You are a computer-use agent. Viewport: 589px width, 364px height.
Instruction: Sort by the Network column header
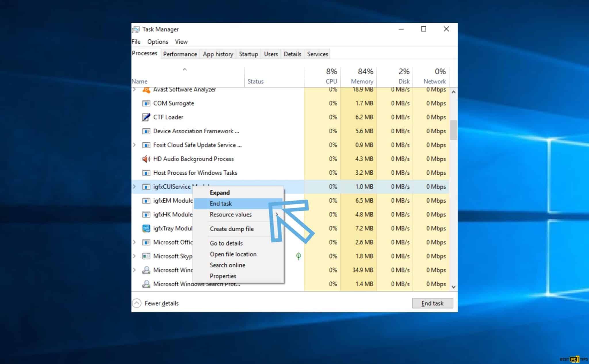431,77
